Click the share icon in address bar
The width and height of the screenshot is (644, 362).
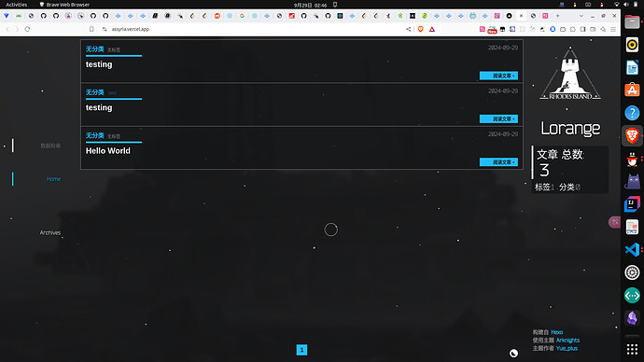coord(408,29)
